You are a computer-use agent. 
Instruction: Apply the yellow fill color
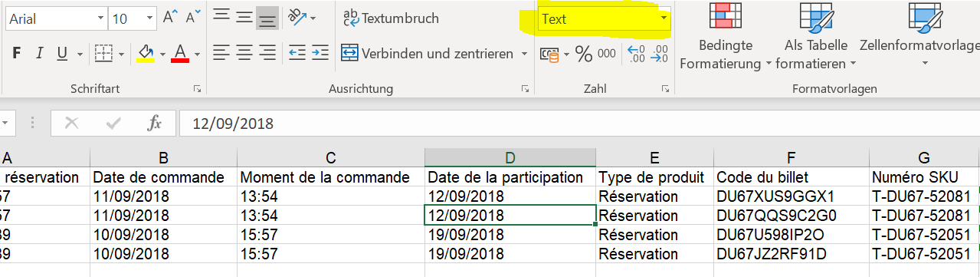click(x=145, y=53)
